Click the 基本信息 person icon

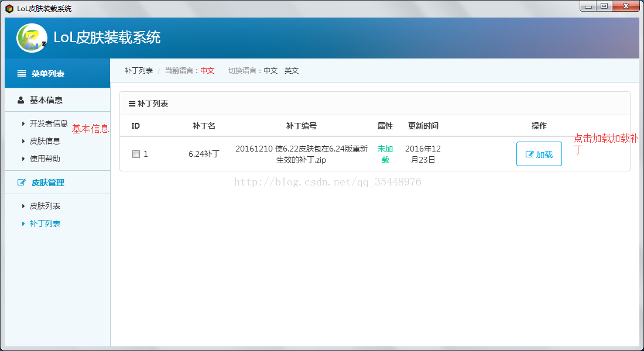click(20, 100)
